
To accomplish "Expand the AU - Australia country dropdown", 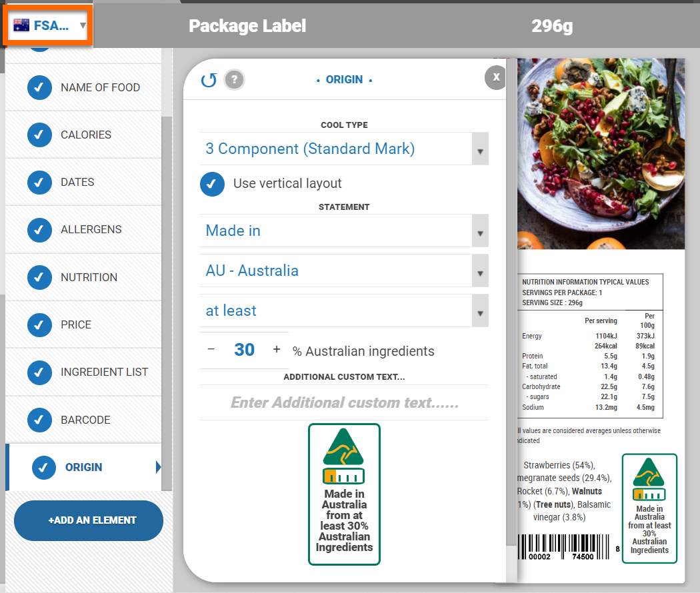I will 344,271.
